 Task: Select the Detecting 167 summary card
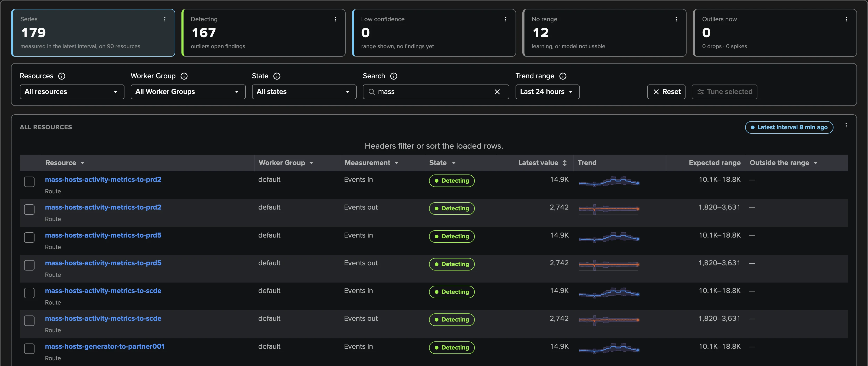click(264, 33)
